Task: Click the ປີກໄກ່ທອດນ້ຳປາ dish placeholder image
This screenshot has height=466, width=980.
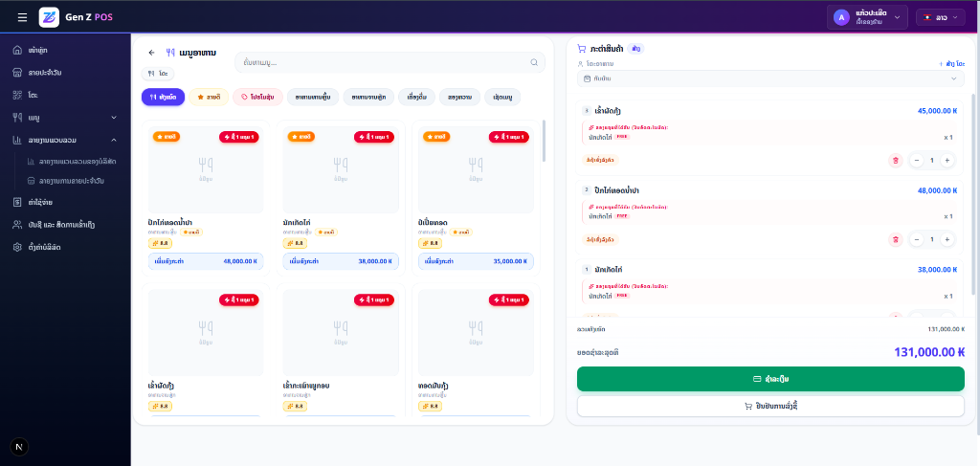Action: (207, 169)
